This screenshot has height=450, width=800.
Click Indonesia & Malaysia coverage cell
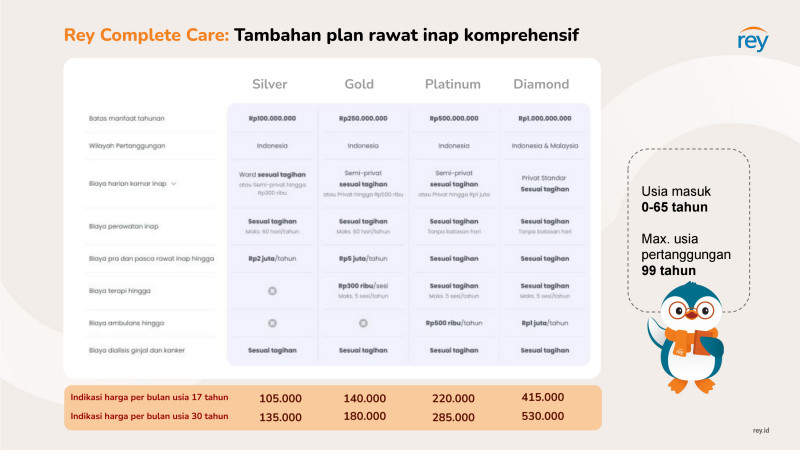point(545,146)
